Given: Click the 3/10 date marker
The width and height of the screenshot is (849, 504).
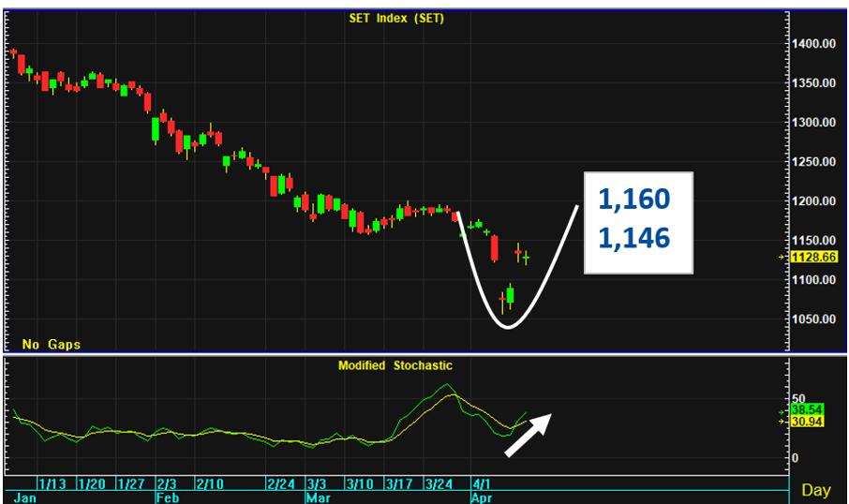Looking at the screenshot, I should [360, 484].
